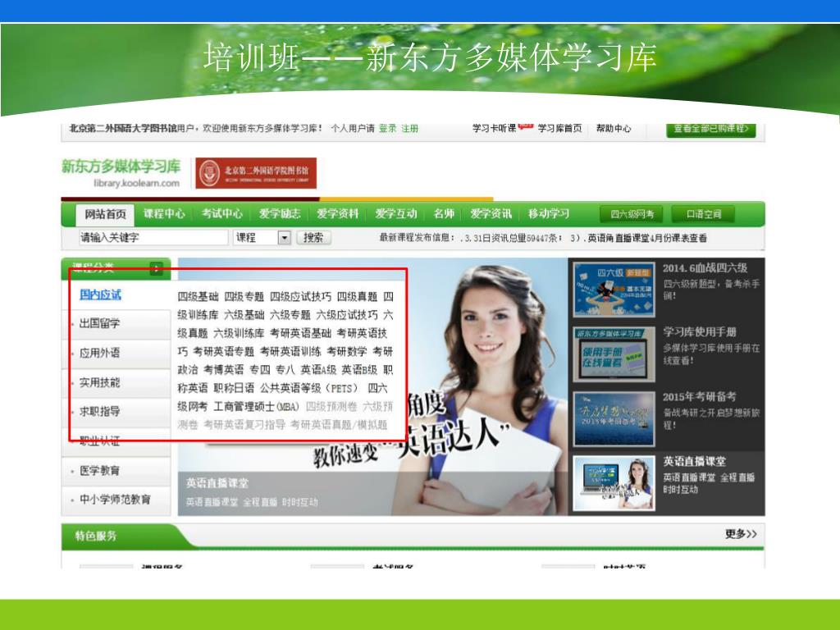Open the 名师 section
The image size is (840, 630).
(x=444, y=214)
